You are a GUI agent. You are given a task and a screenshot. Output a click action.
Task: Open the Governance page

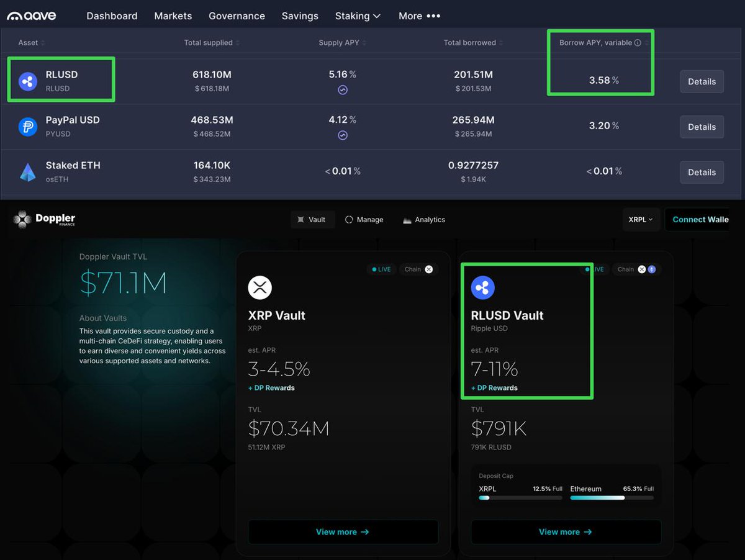click(237, 16)
